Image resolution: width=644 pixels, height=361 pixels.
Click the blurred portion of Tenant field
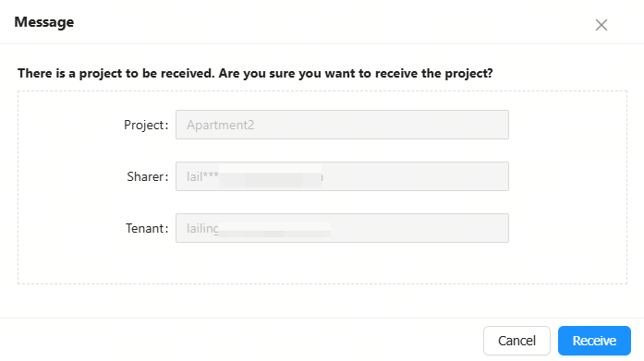point(274,230)
